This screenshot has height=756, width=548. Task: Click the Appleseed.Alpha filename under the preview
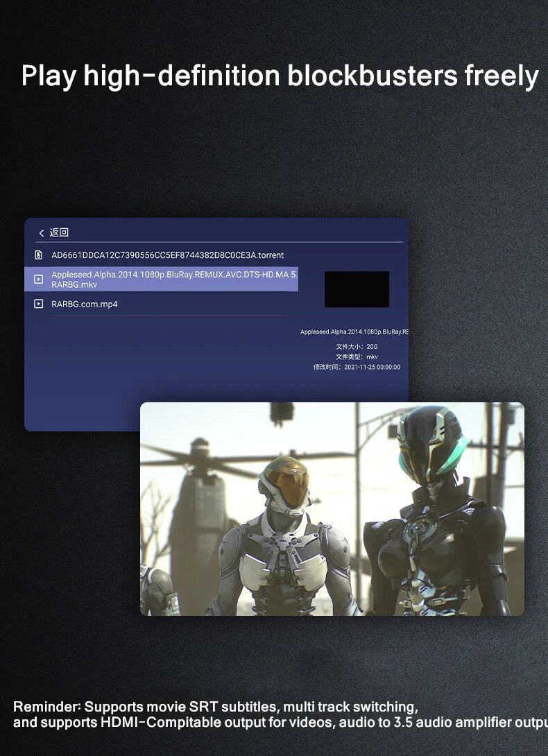pos(354,332)
